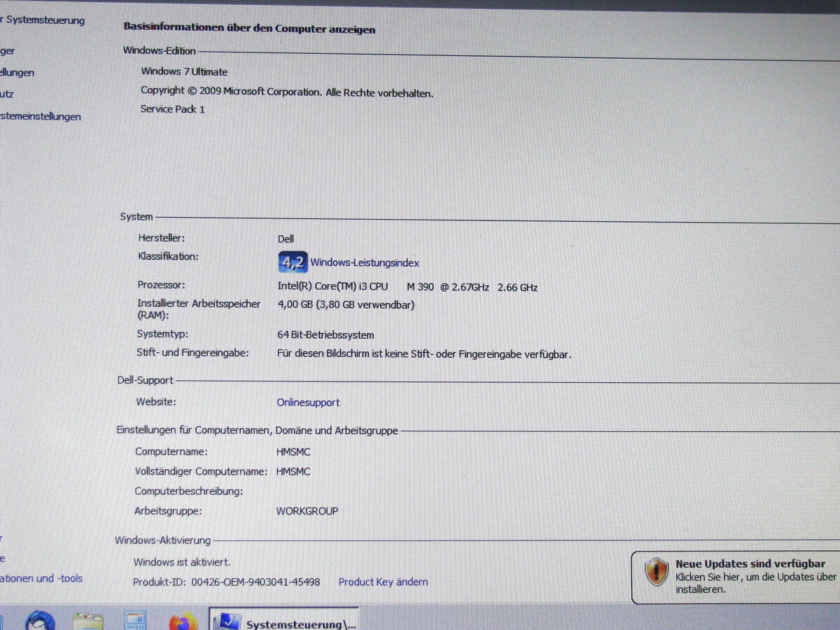Open the Windows-Leistungsindex link
The width and height of the screenshot is (840, 630).
pos(365,263)
